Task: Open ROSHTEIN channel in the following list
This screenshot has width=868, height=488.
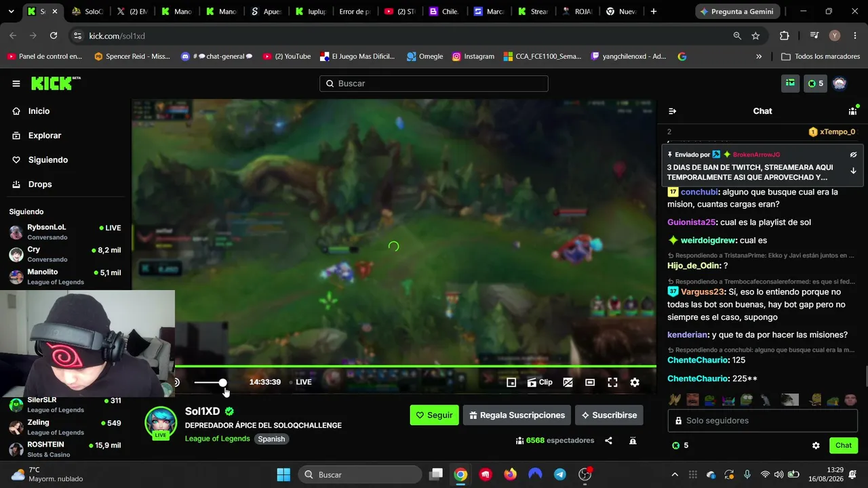Action: [x=65, y=449]
